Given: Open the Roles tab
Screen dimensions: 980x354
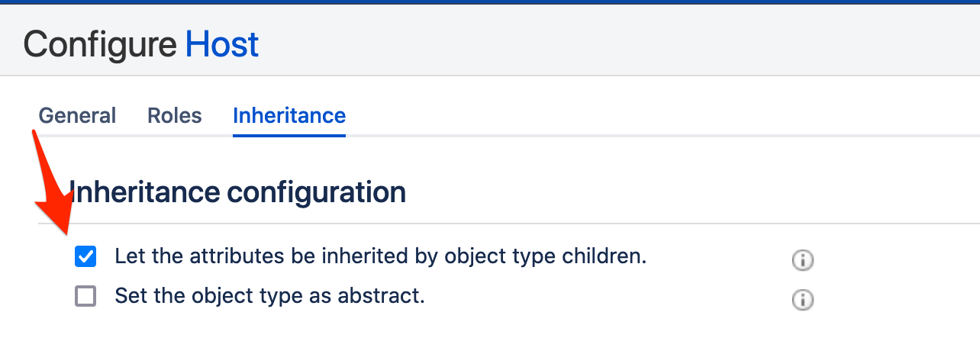Looking at the screenshot, I should click(x=175, y=116).
